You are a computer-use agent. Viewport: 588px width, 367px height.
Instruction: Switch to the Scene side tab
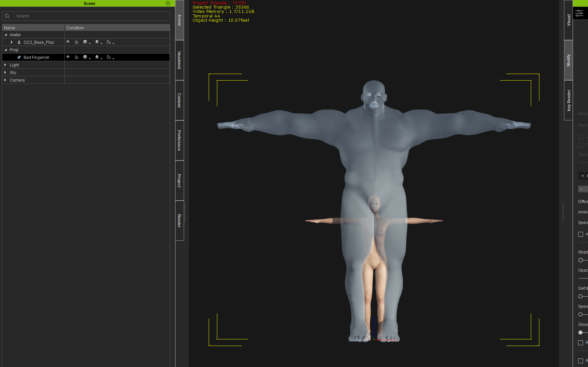coord(179,20)
